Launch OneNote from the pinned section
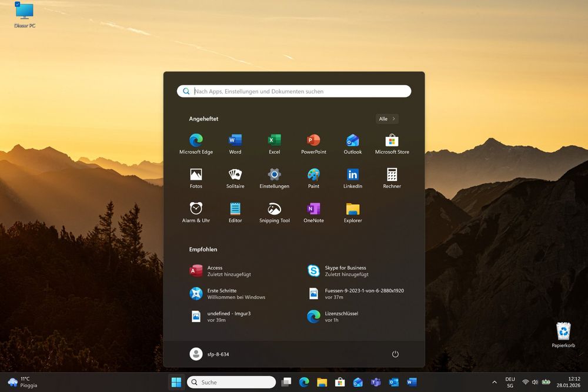Image resolution: width=588 pixels, height=392 pixels. tap(313, 209)
